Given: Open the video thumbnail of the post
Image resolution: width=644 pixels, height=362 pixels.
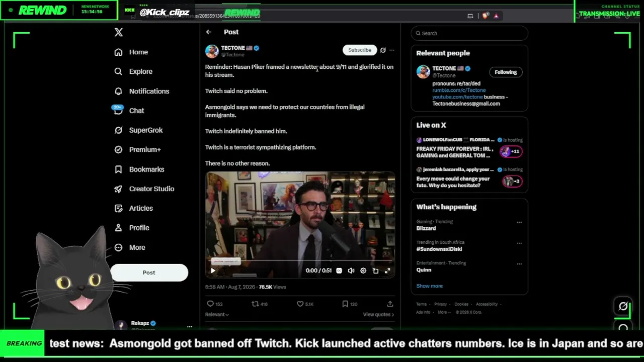Looking at the screenshot, I should pos(300,225).
